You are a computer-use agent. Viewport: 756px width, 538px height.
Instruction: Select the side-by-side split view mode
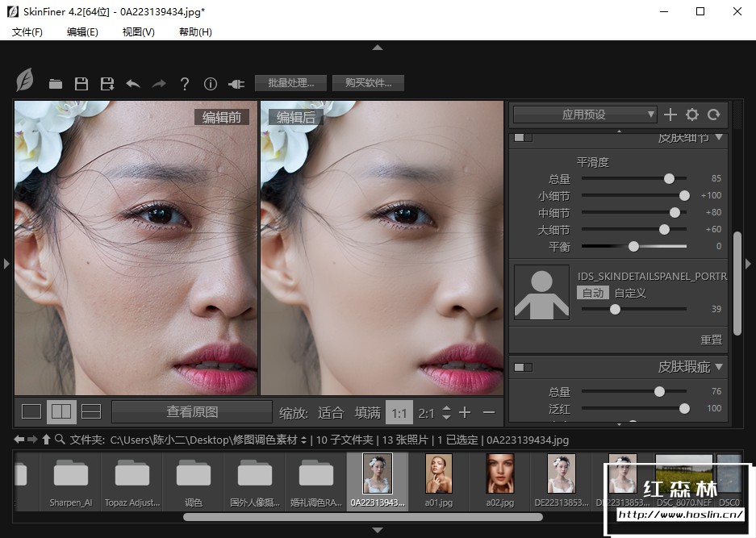[61, 411]
